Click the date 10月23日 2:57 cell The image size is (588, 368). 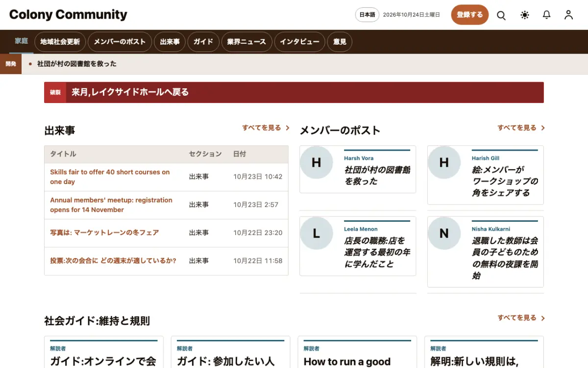(256, 205)
